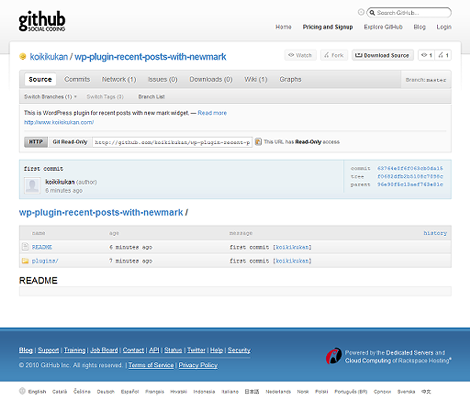Click the plugins folder icon
The height and width of the screenshot is (400, 470).
click(25, 261)
